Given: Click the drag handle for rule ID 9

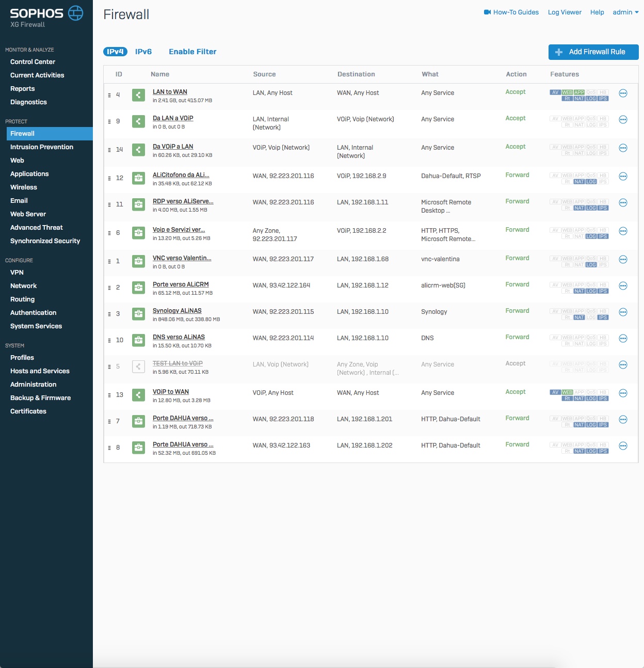Looking at the screenshot, I should pyautogui.click(x=109, y=122).
